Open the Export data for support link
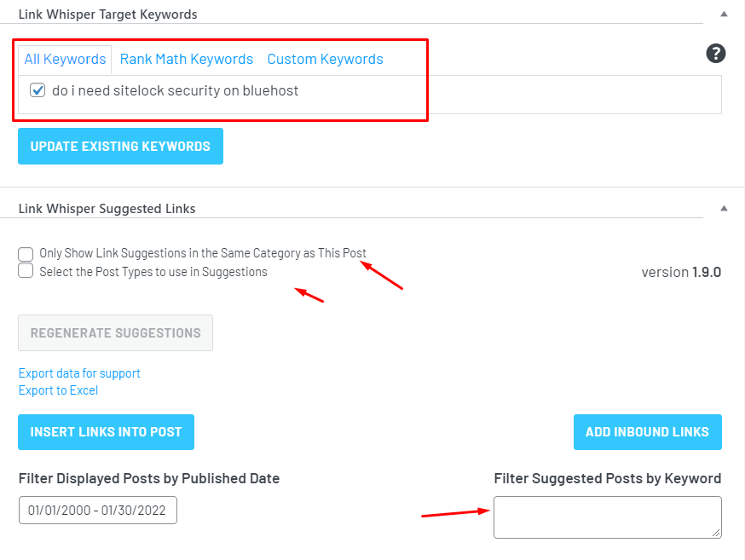The height and width of the screenshot is (560, 745). tap(79, 373)
